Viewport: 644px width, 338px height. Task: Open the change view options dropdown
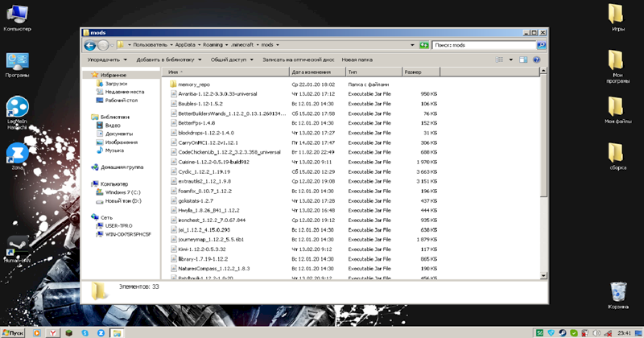point(512,60)
